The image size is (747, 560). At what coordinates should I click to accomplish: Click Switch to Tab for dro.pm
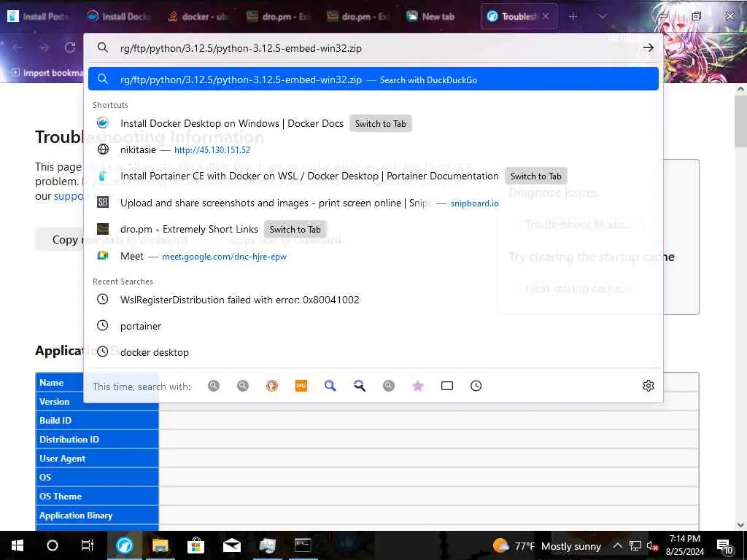click(x=295, y=230)
